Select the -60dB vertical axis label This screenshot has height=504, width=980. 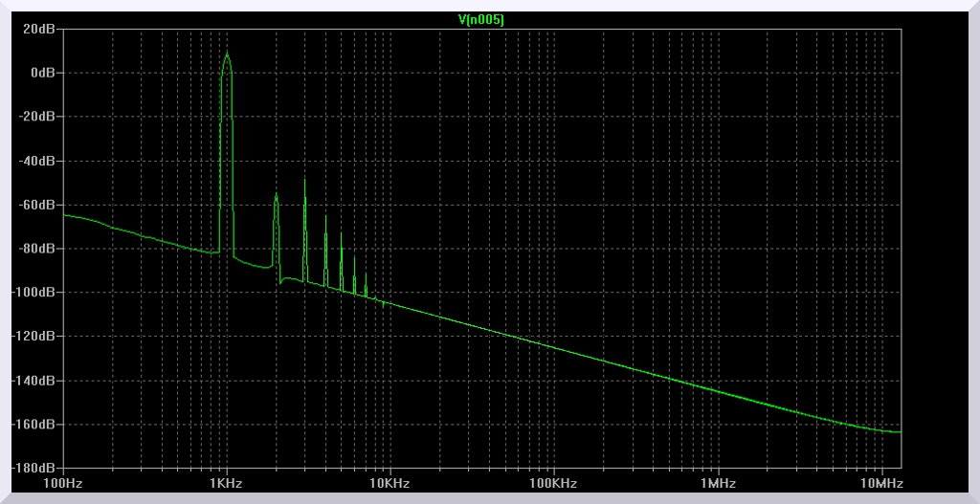pos(41,205)
